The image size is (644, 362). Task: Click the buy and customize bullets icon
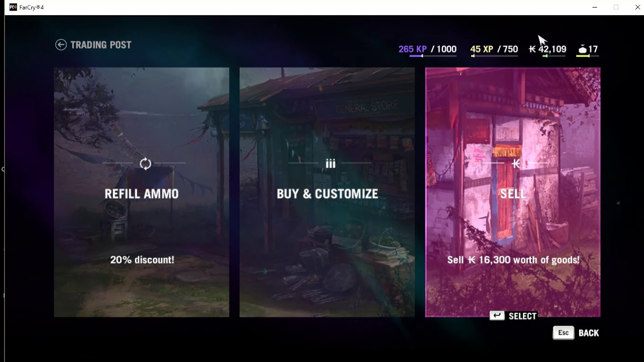(331, 163)
